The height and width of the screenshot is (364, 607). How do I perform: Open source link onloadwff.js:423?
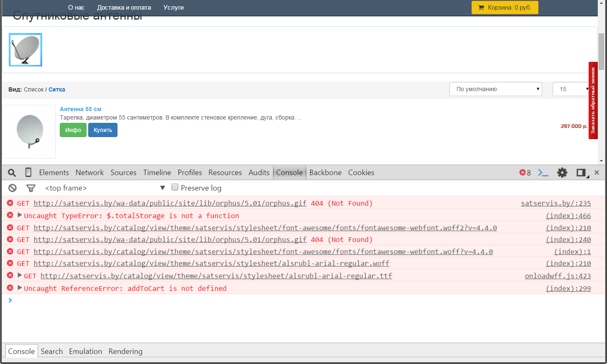coord(558,276)
